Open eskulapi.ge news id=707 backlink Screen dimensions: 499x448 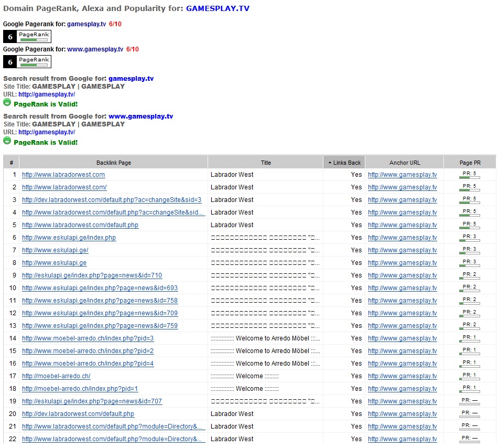(92, 401)
